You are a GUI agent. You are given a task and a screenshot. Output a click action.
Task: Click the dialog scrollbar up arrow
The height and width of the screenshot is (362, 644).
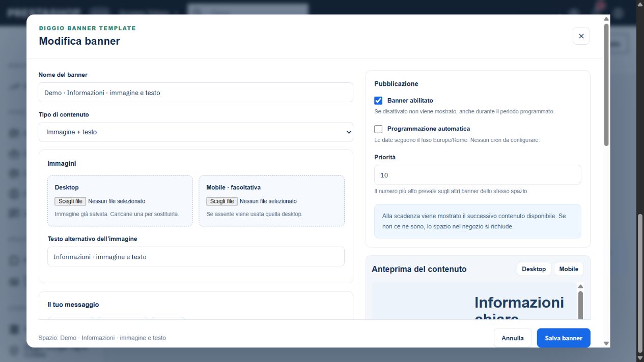click(x=606, y=19)
